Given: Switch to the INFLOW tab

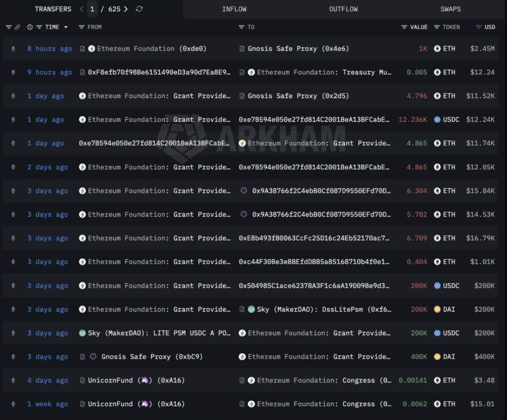Looking at the screenshot, I should (234, 9).
